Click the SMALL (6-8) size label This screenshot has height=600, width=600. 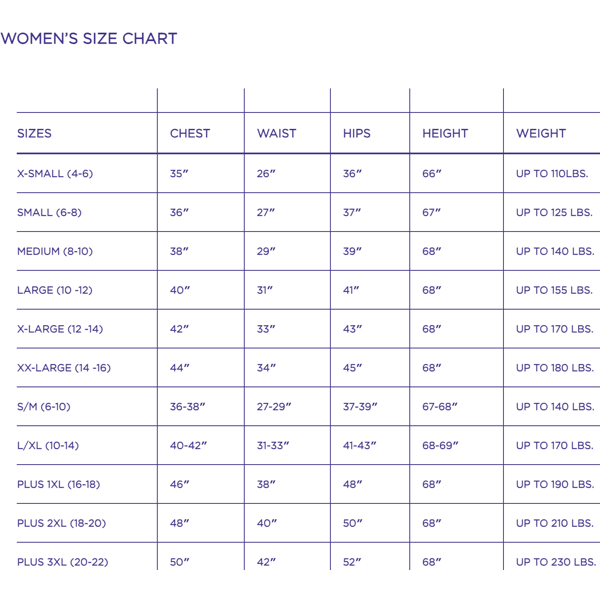pyautogui.click(x=49, y=212)
